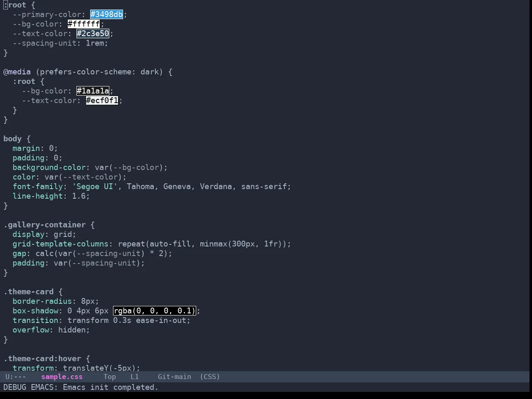Click 'background-color' property name
The height and width of the screenshot is (399, 532).
(x=49, y=167)
